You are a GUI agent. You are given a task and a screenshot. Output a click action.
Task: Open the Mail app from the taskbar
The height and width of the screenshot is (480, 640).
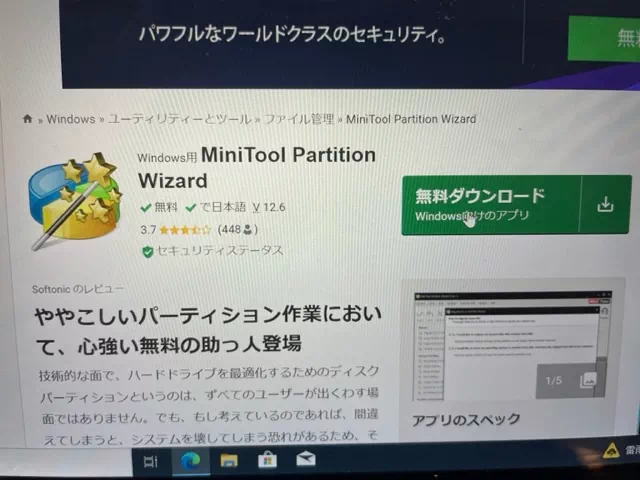[305, 461]
